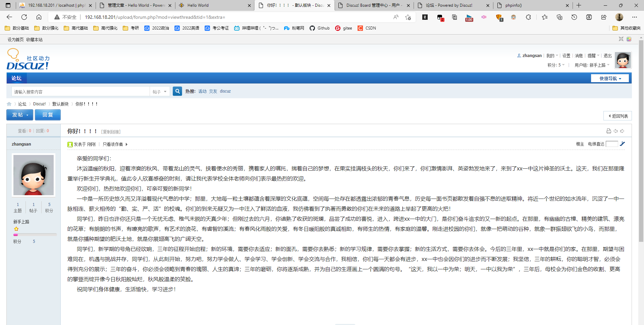Click the page vertical scrollbar

pos(641,141)
